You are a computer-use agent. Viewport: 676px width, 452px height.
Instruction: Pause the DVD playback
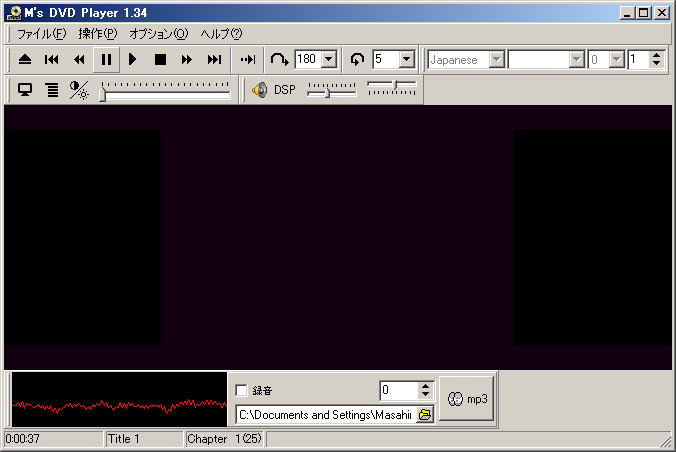(106, 60)
